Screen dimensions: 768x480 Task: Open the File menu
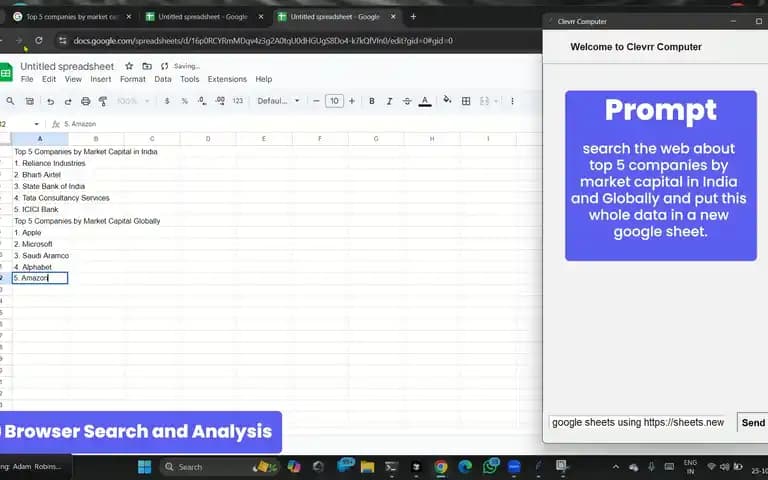pos(27,79)
